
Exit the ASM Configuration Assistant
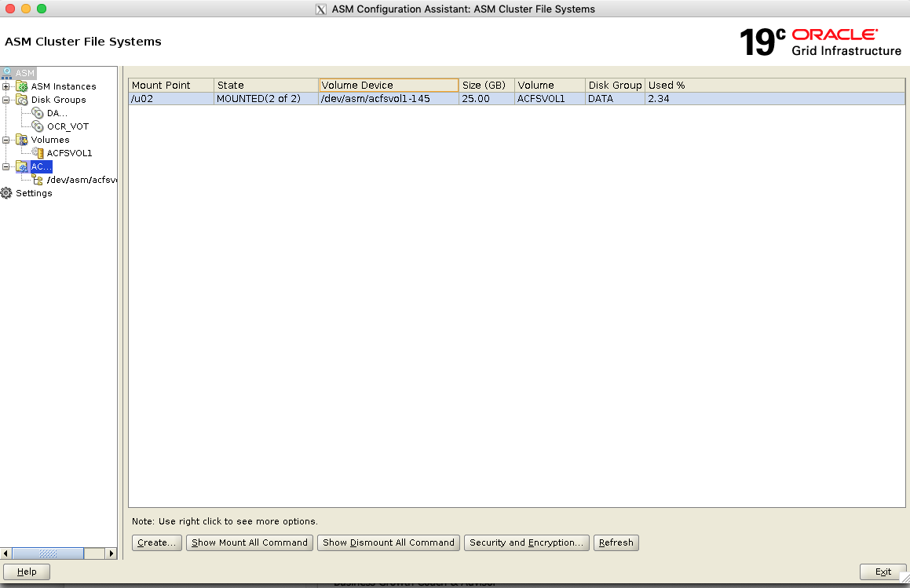click(883, 572)
